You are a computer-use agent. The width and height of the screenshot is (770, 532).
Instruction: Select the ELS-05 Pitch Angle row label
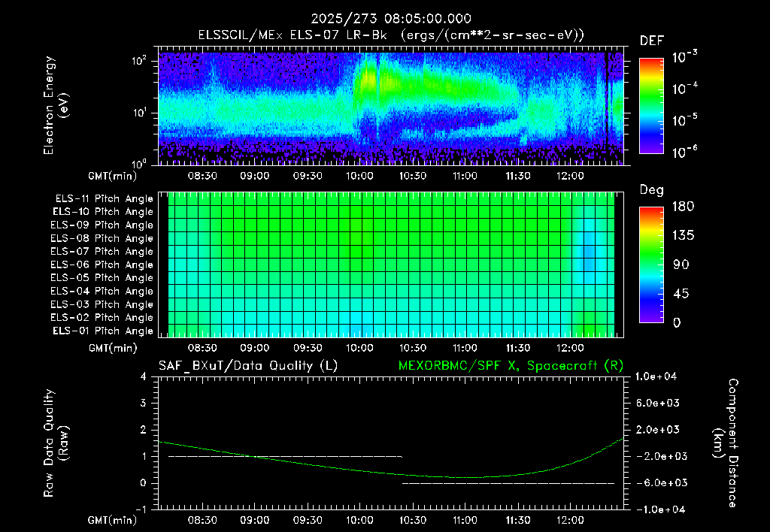click(102, 278)
